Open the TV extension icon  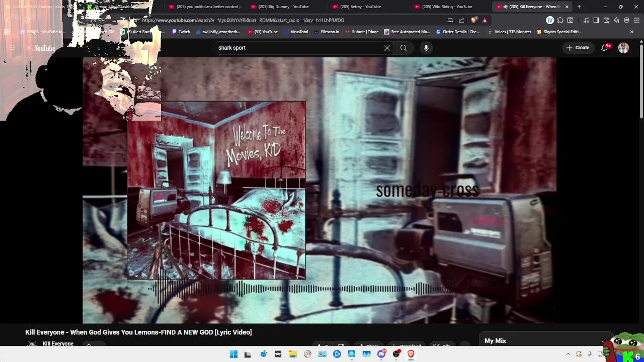click(550, 20)
